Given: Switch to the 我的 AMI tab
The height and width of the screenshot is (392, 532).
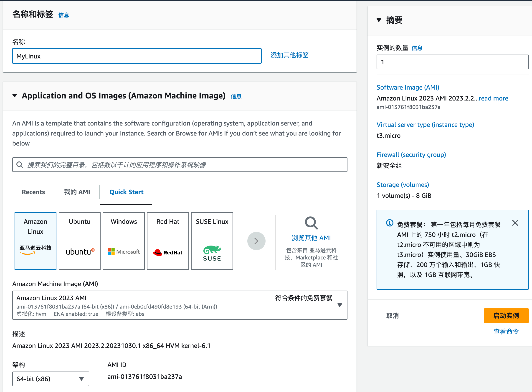Looking at the screenshot, I should [x=77, y=192].
